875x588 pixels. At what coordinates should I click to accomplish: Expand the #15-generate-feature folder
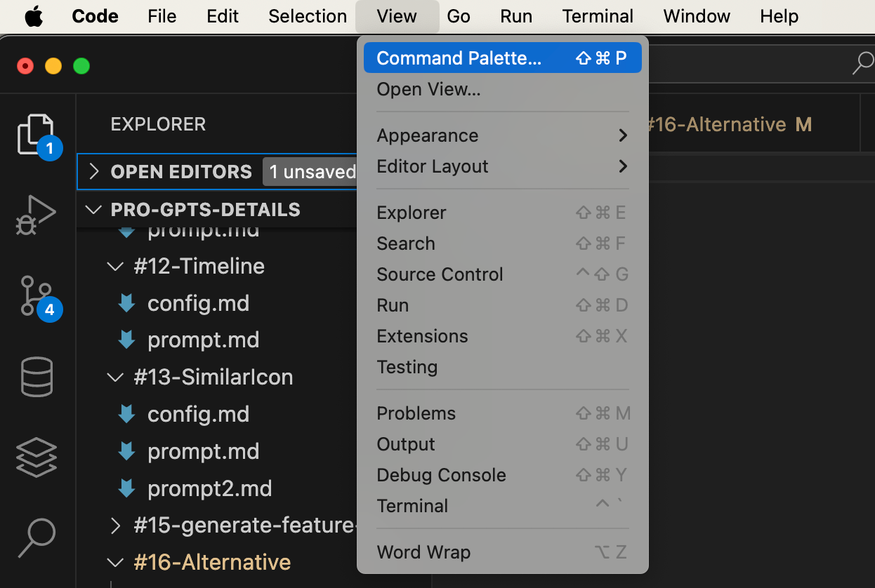pyautogui.click(x=116, y=526)
